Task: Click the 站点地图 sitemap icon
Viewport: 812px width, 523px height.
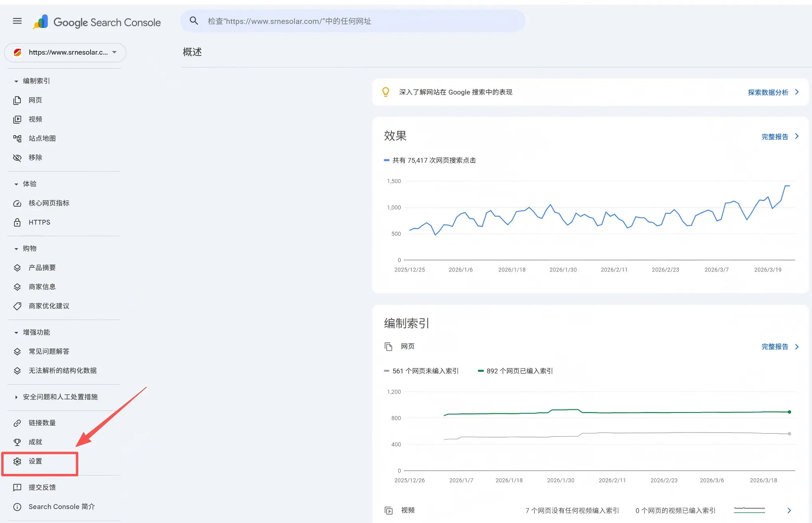Action: pyautogui.click(x=17, y=138)
